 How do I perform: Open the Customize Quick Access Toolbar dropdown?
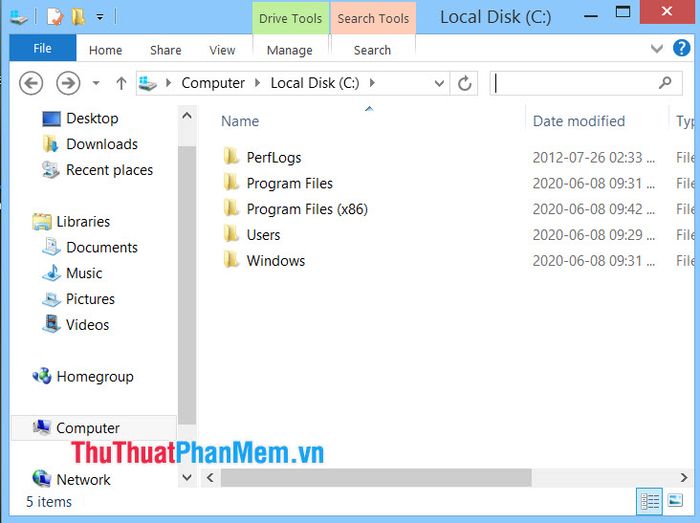[100, 17]
